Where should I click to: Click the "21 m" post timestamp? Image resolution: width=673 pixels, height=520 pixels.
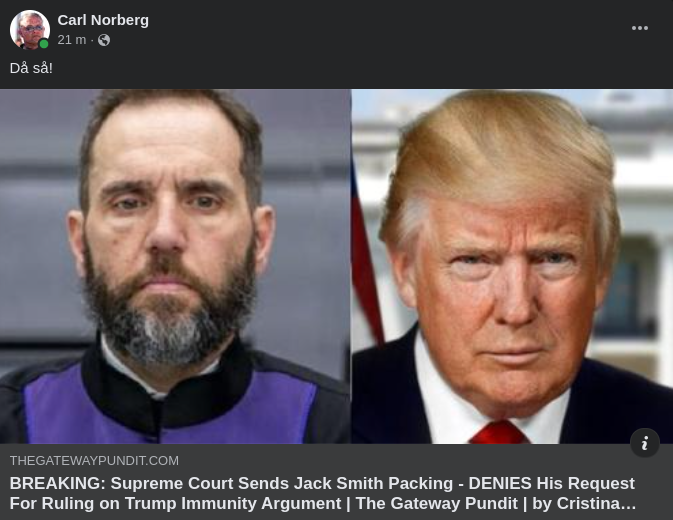[72, 40]
